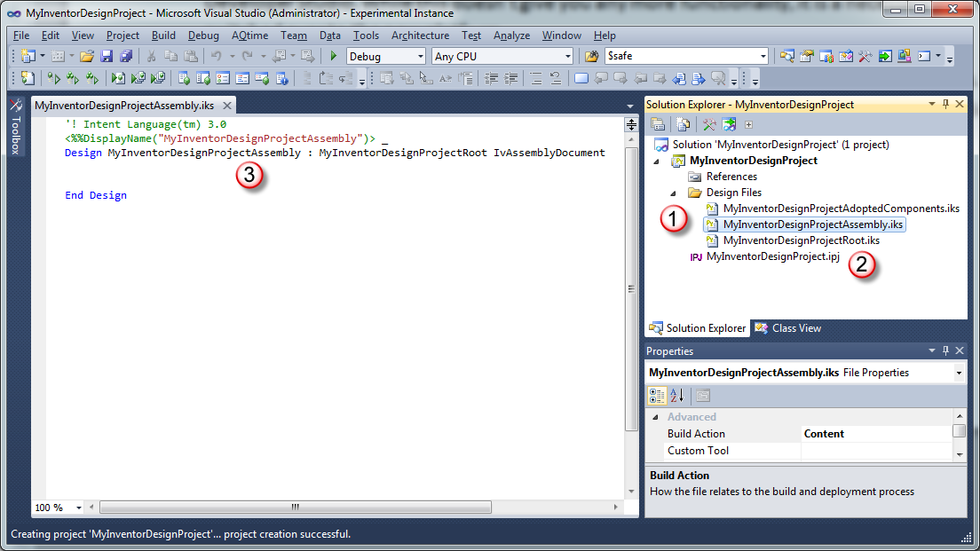Screen dimensions: 980x551
Task: Collapse the Advanced properties category
Action: pyautogui.click(x=656, y=417)
